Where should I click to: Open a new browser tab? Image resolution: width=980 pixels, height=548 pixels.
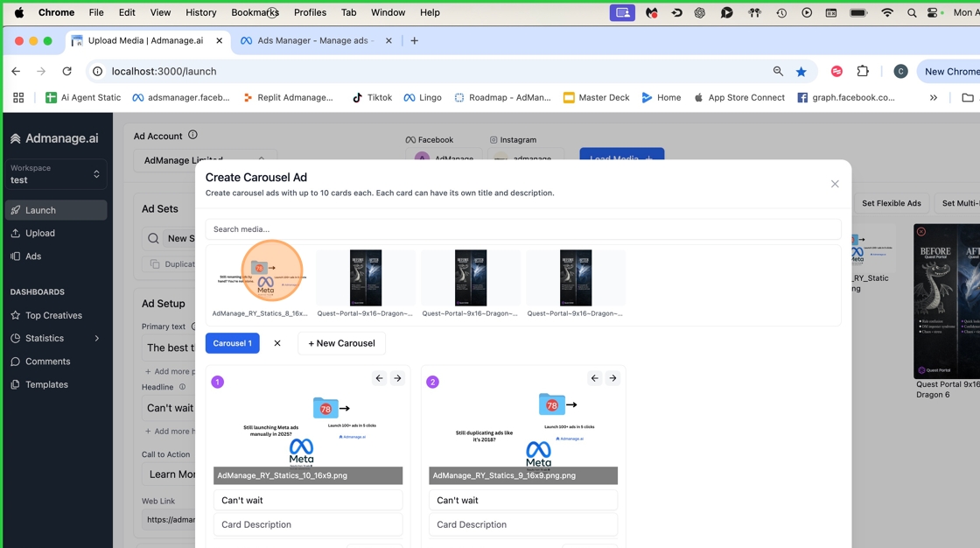click(415, 40)
